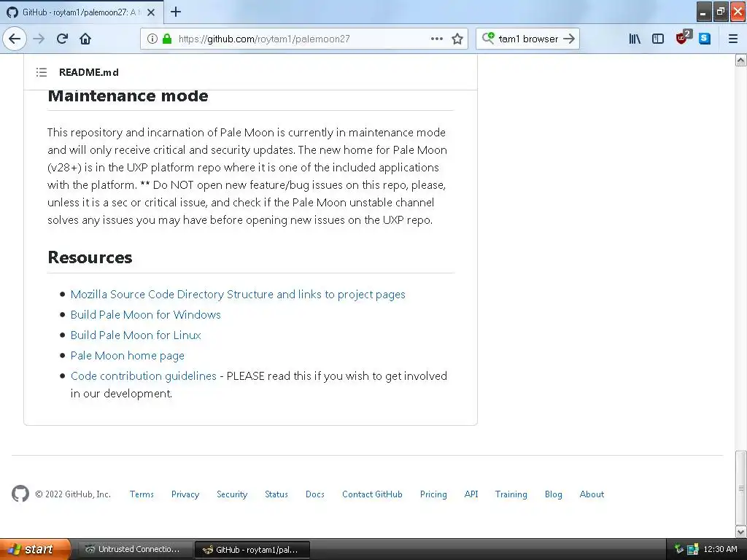Click the search engine magnifier icon
This screenshot has height=560, width=747.
point(488,38)
